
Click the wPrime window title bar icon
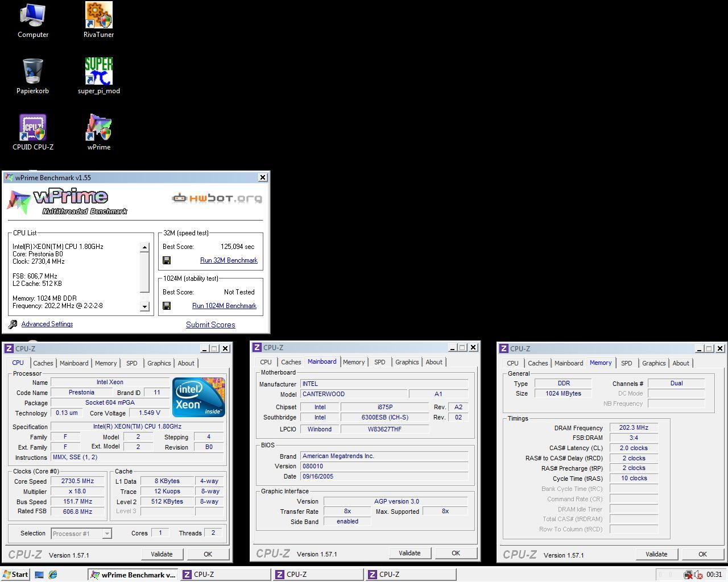[x=9, y=177]
